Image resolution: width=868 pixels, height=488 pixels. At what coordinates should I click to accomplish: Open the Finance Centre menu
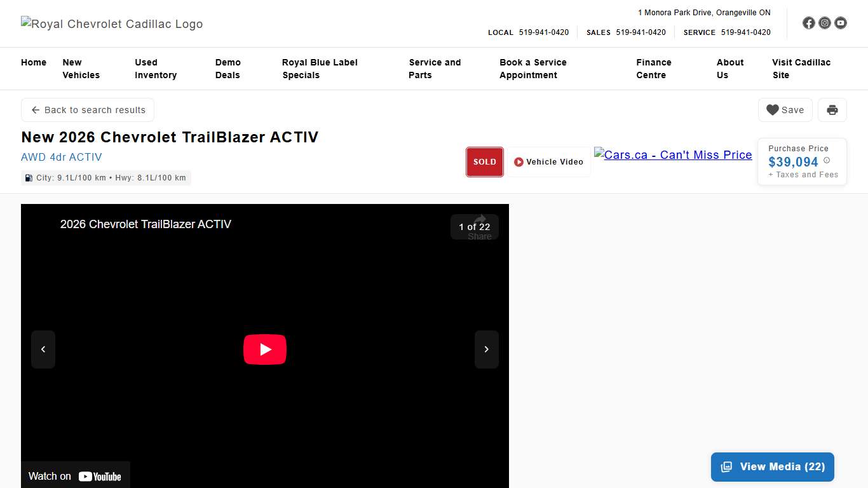(653, 69)
